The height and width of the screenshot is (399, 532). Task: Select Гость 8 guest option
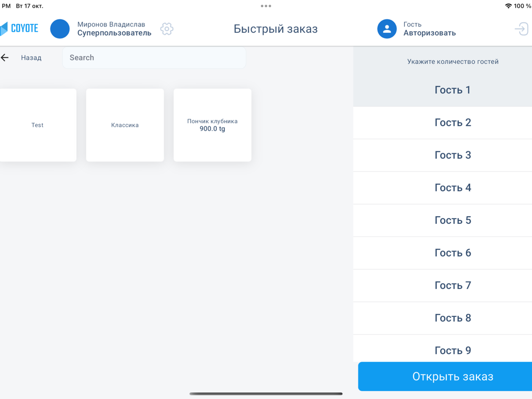(x=453, y=318)
